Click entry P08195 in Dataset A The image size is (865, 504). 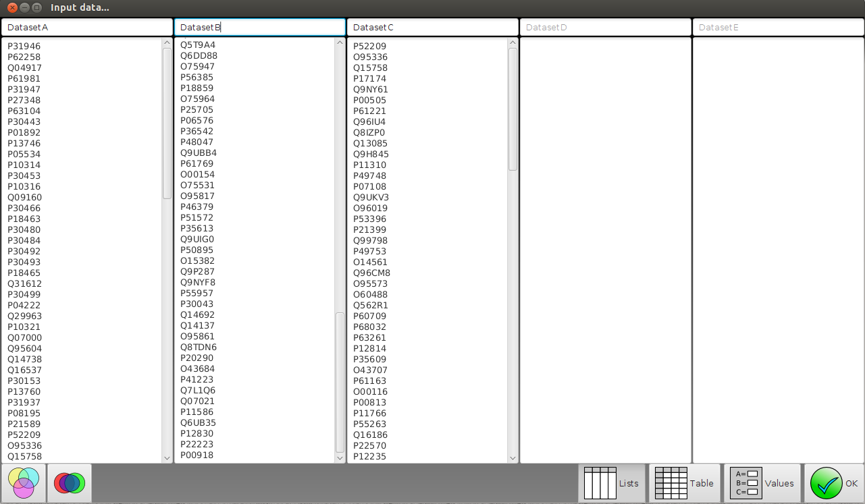point(24,413)
